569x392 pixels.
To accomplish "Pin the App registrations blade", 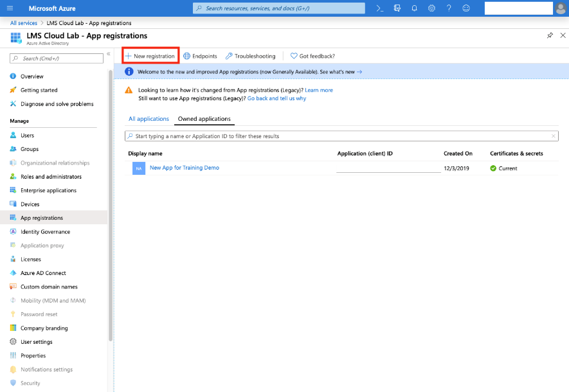I will click(550, 35).
